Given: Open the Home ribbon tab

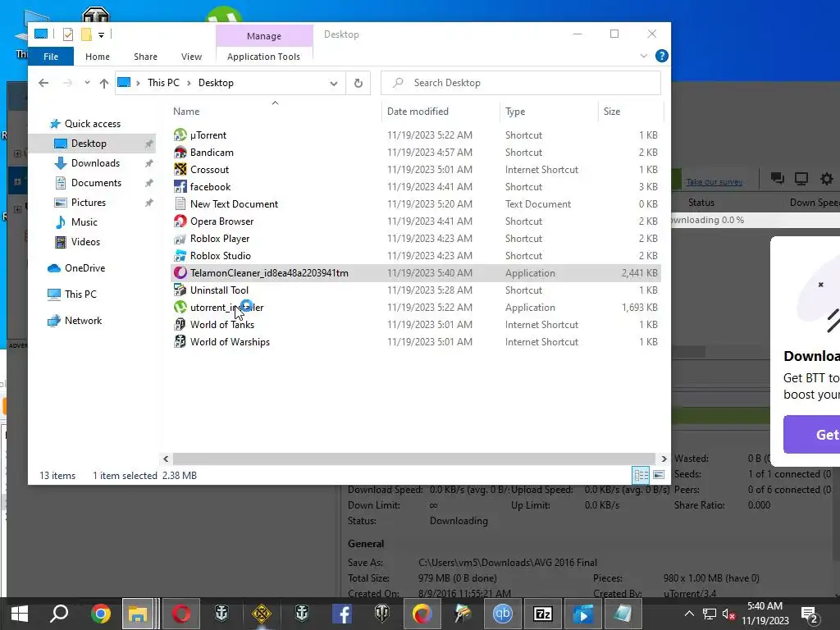Looking at the screenshot, I should (98, 57).
